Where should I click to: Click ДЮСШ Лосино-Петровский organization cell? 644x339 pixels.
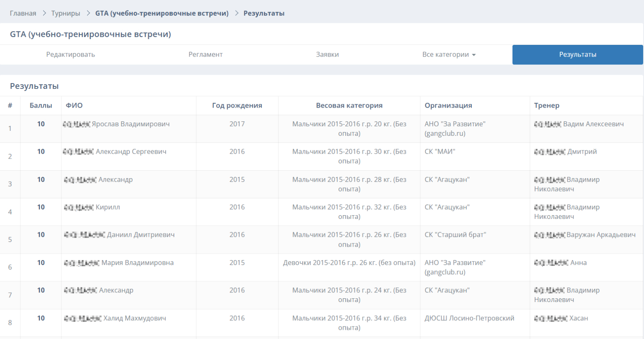(469, 318)
